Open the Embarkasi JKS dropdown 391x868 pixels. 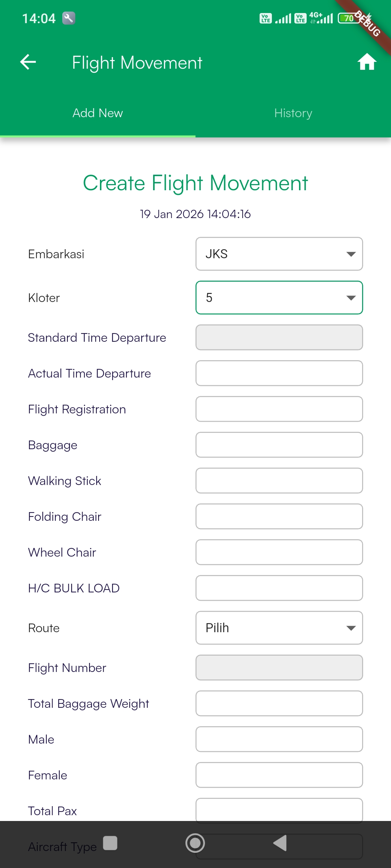point(279,254)
